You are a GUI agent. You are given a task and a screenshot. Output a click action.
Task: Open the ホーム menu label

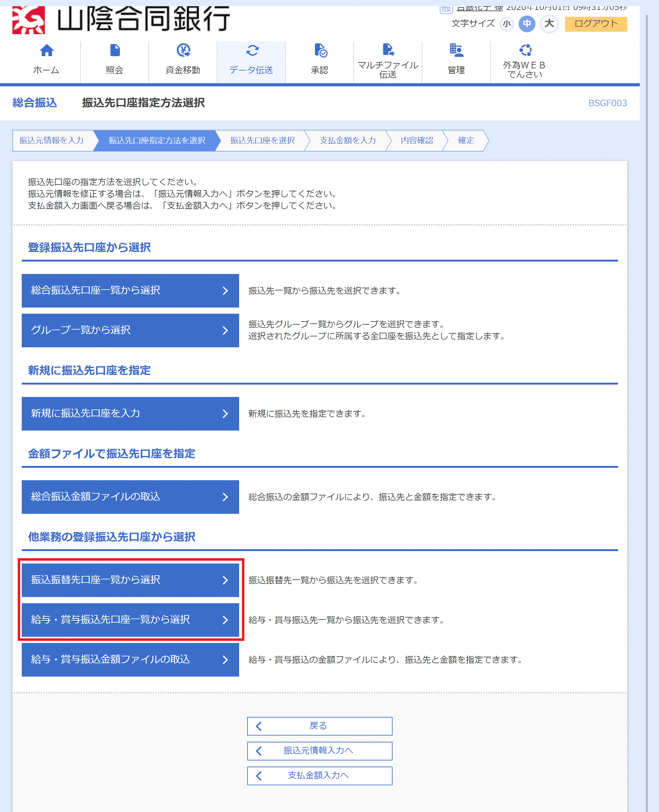[x=46, y=70]
